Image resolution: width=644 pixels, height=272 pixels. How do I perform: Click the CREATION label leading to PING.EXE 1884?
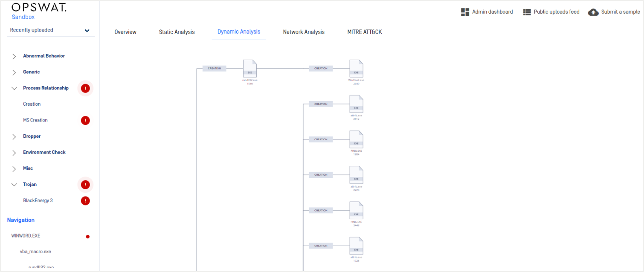click(321, 139)
